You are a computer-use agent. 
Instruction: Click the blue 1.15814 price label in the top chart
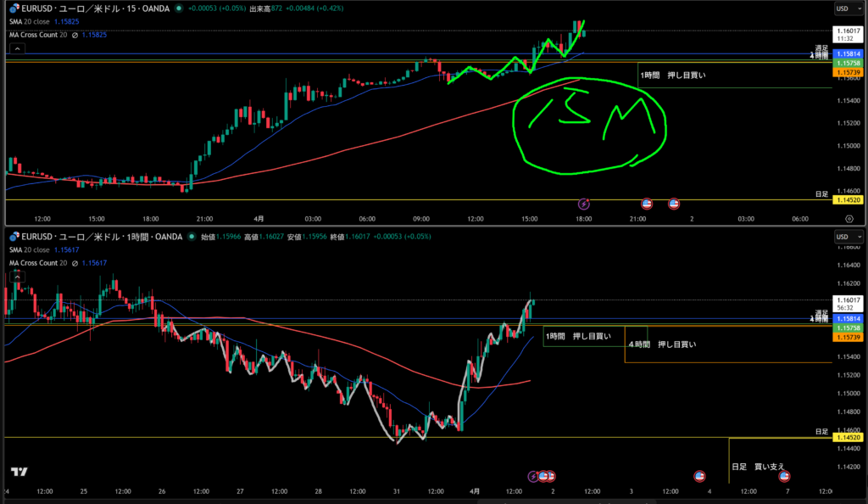coord(848,53)
